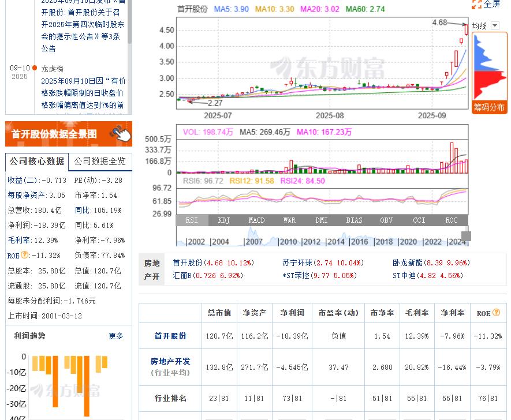The width and height of the screenshot is (511, 420).
Task: Click the news list vertical scrollbar
Action: click(130, 21)
